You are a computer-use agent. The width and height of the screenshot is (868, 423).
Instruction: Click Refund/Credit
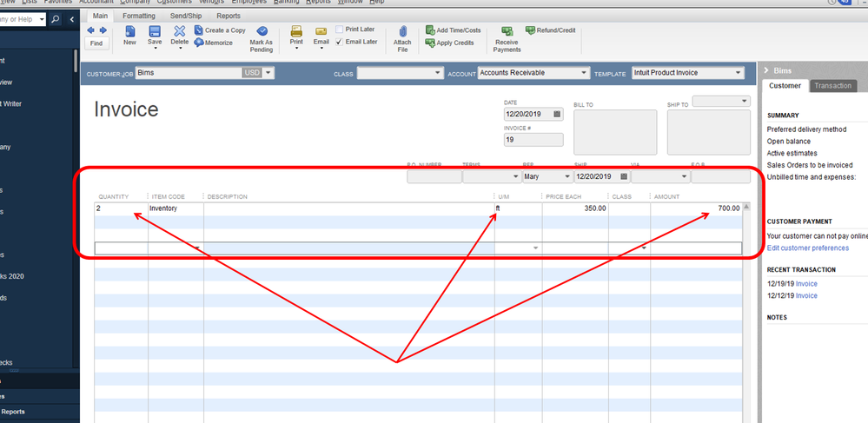(551, 30)
